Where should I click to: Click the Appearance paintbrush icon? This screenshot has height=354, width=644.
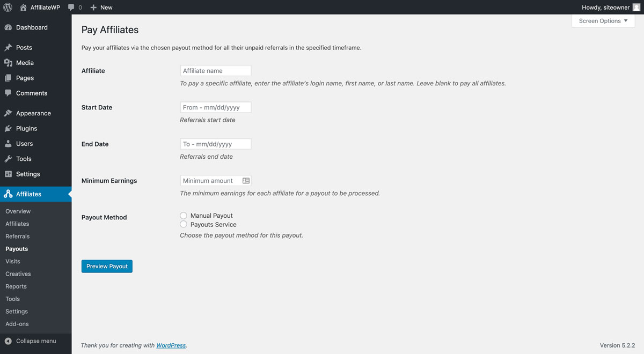pyautogui.click(x=8, y=113)
